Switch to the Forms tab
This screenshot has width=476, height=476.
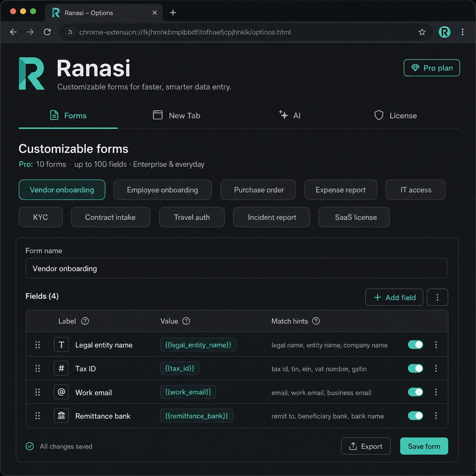click(68, 115)
